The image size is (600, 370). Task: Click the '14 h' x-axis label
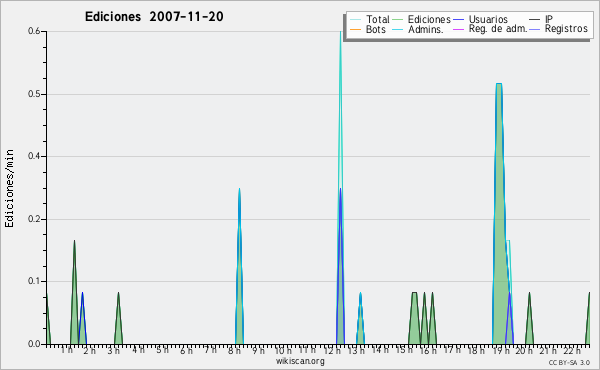[x=380, y=350]
